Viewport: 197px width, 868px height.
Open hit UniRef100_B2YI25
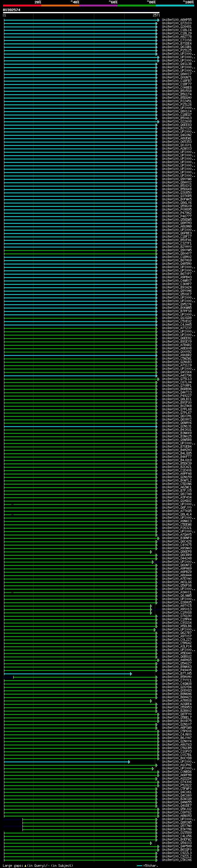click(177, 128)
